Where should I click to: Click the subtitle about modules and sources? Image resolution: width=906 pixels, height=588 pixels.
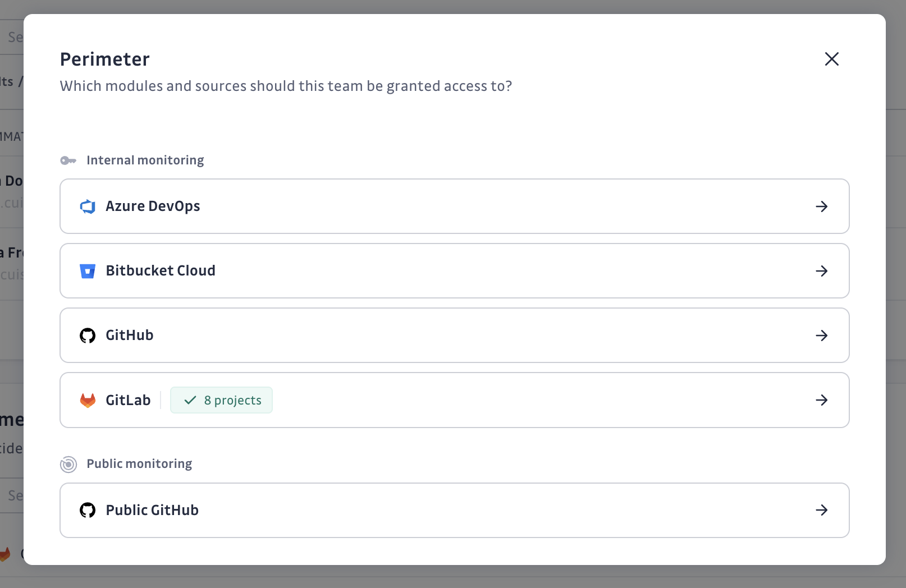point(286,86)
